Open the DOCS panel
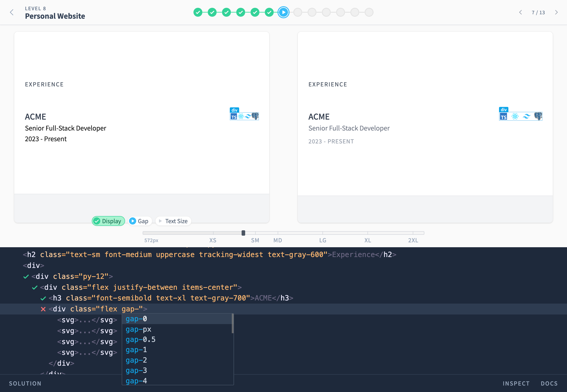This screenshot has height=392, width=567. [x=549, y=383]
